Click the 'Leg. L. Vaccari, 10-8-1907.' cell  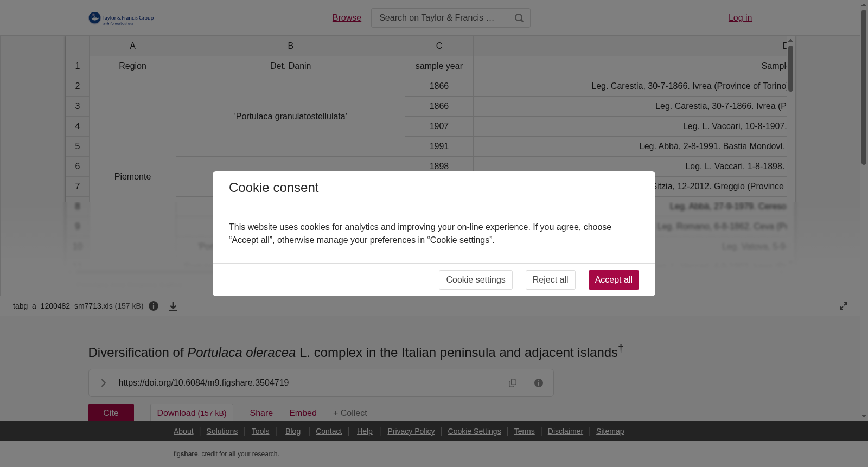click(630, 126)
